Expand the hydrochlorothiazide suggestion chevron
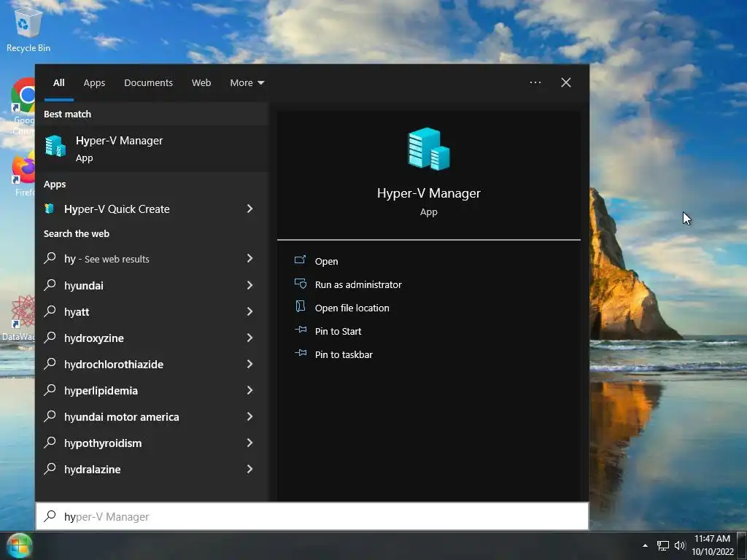The width and height of the screenshot is (747, 560). pyautogui.click(x=249, y=364)
